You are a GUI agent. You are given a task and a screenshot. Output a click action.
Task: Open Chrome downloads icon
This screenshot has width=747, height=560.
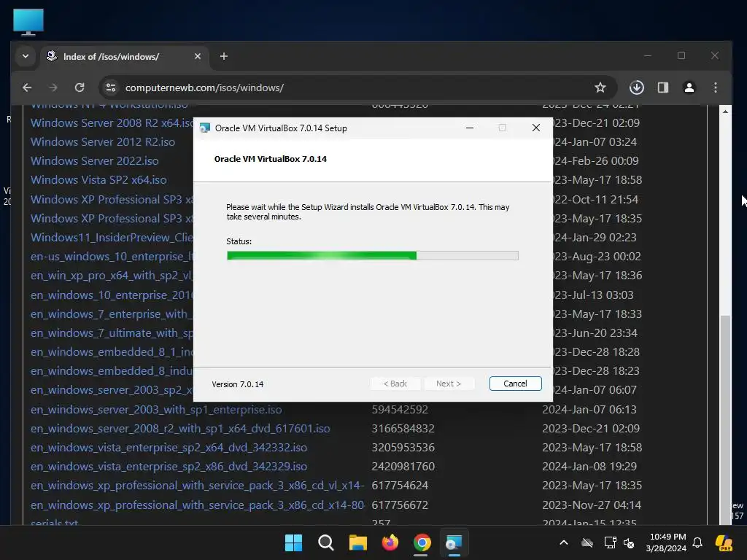(x=636, y=87)
